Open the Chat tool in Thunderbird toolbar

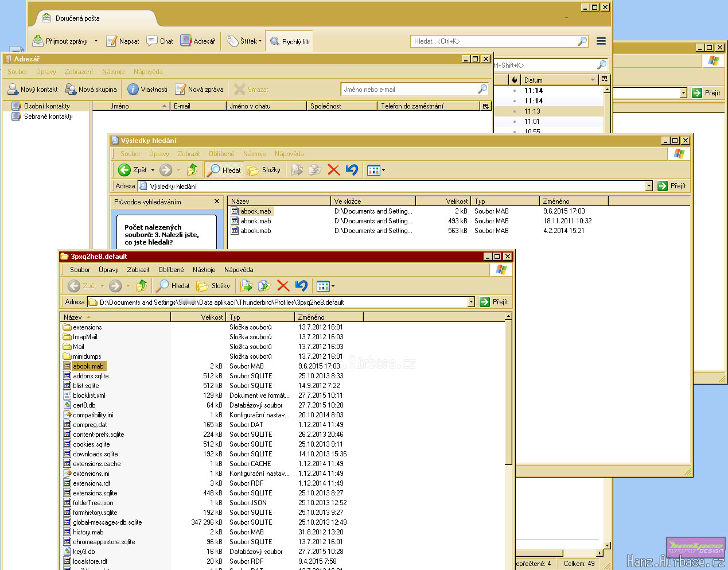159,41
